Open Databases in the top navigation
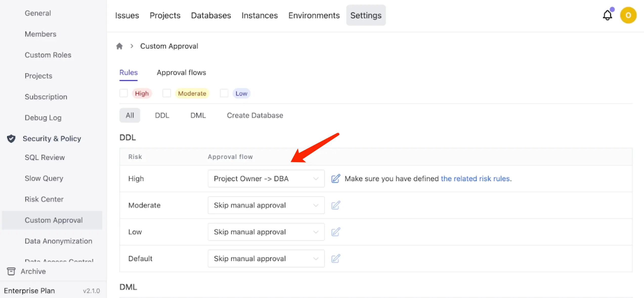Image resolution: width=644 pixels, height=298 pixels. click(x=211, y=15)
